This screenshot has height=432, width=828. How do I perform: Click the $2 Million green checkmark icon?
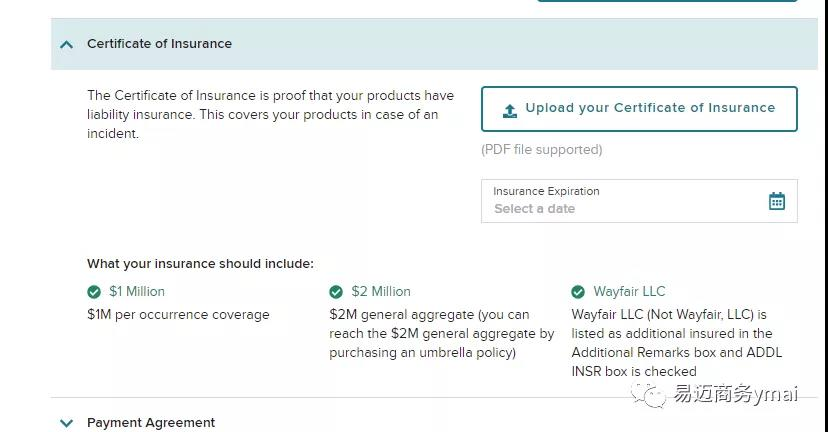click(336, 292)
